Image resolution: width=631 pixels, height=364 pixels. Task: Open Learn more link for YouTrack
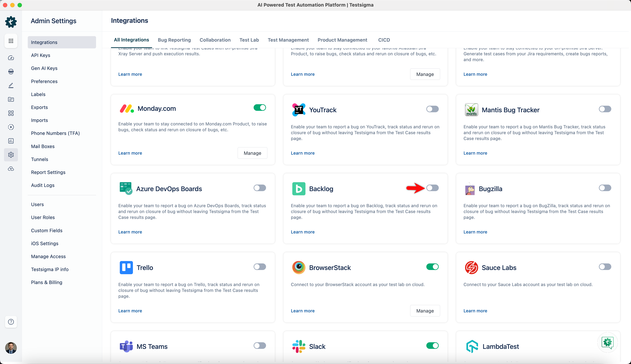303,153
